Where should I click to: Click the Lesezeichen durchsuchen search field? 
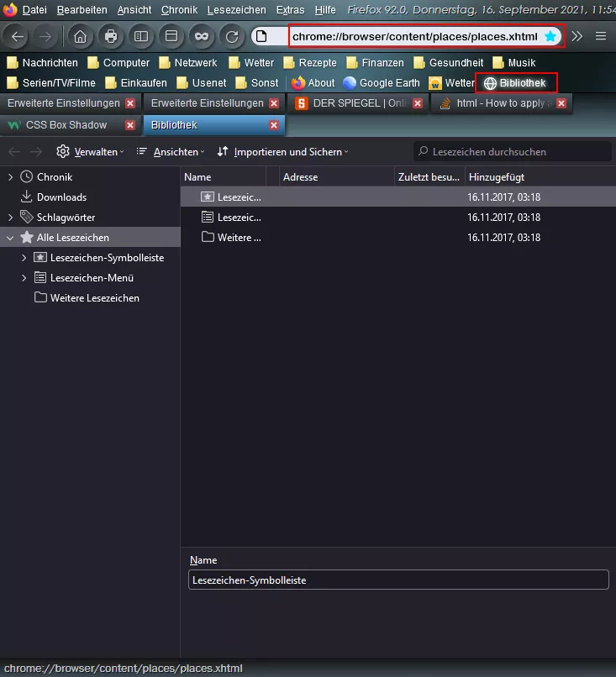pos(513,152)
